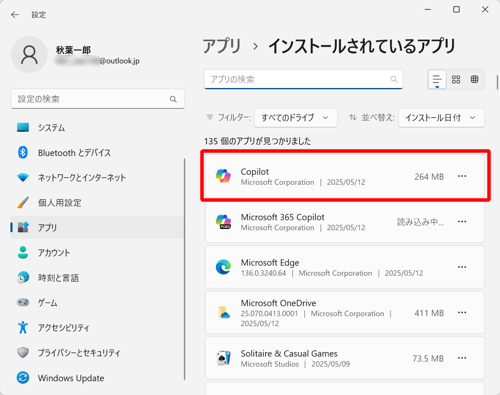Click the 秋葉一郎 account name
Viewport: 500px width, 395px height.
[x=73, y=50]
